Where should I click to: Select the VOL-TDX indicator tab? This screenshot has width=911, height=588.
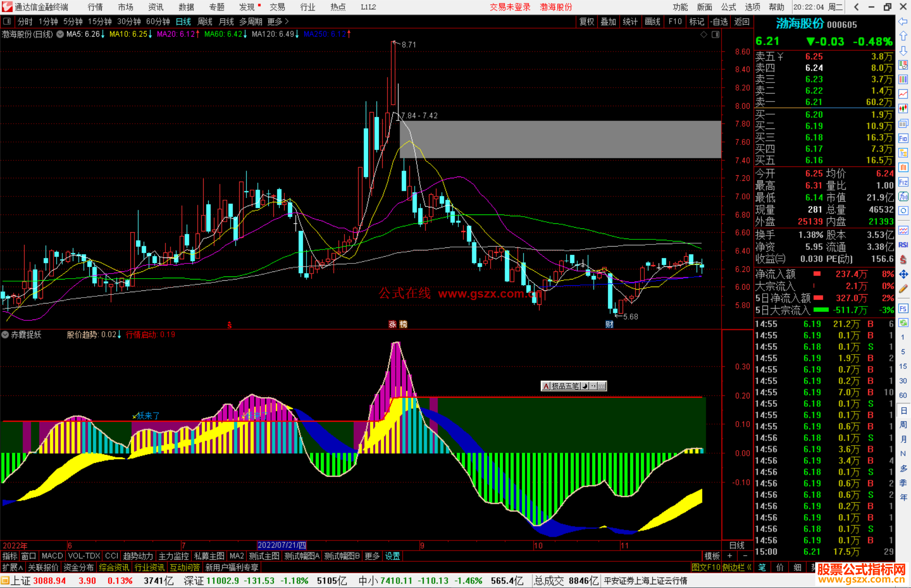point(84,556)
